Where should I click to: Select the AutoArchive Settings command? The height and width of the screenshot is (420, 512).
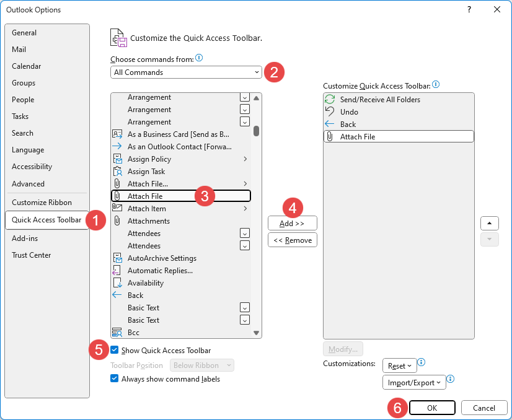click(181, 258)
